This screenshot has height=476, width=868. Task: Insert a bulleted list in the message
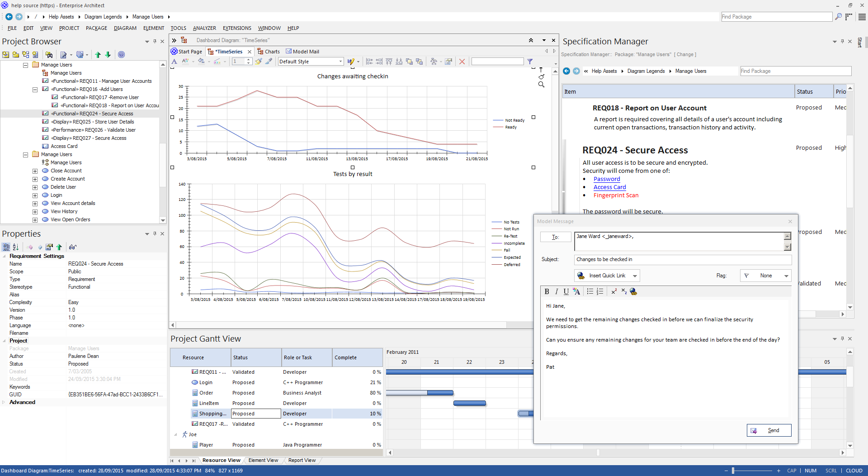pos(590,291)
